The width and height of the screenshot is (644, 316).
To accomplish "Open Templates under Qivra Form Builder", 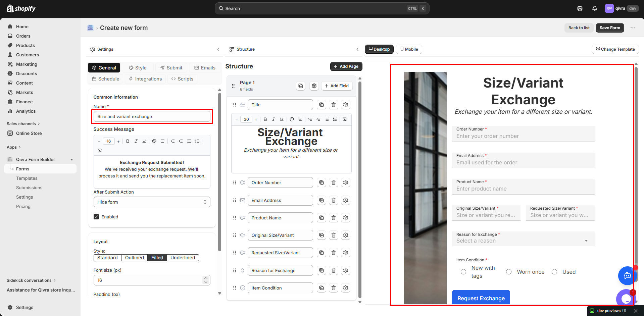I will click(x=27, y=178).
